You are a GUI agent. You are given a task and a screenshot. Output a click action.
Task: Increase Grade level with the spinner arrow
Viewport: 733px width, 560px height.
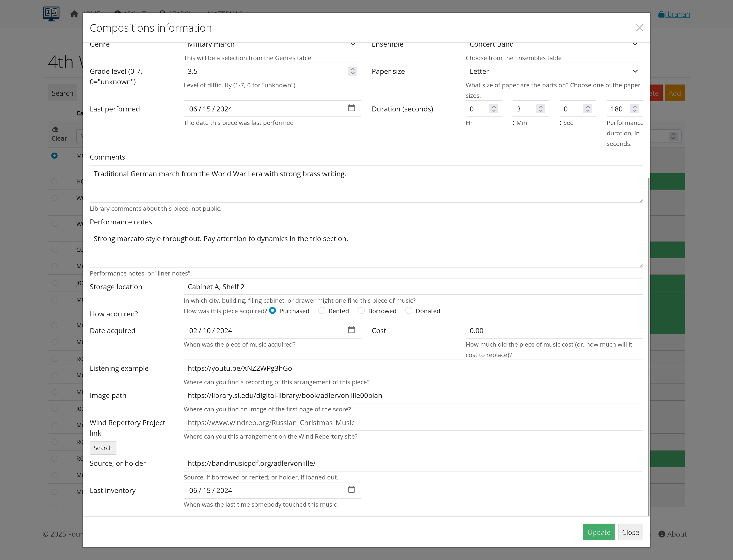coord(352,69)
